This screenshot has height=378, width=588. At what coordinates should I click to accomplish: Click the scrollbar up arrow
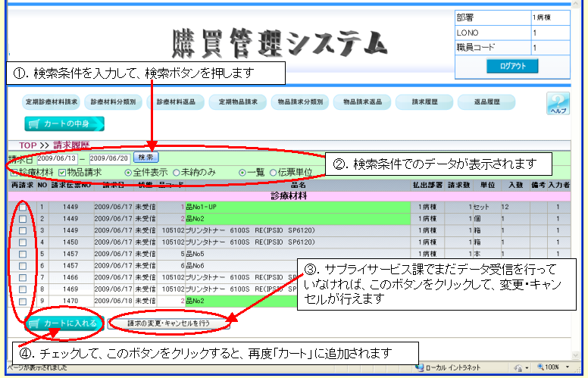(x=576, y=4)
